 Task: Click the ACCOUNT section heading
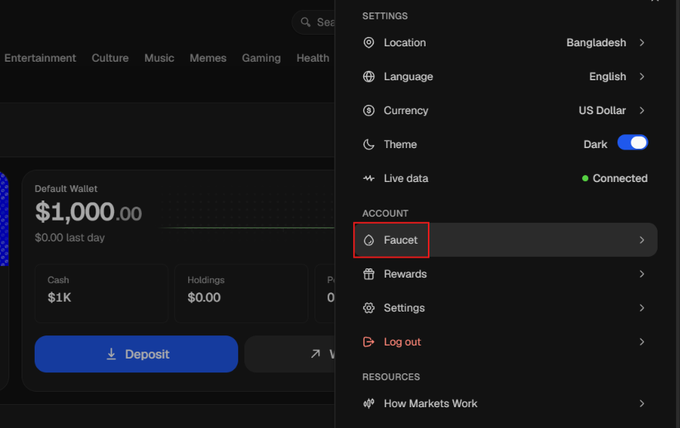pyautogui.click(x=385, y=213)
